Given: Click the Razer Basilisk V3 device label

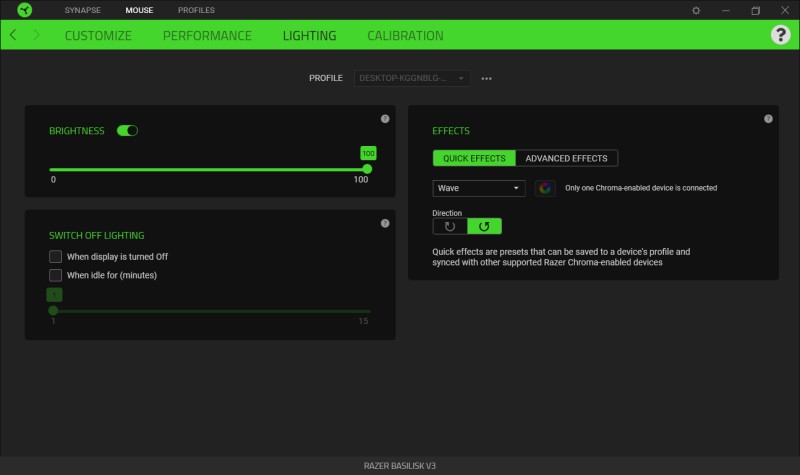Looking at the screenshot, I should 399,466.
